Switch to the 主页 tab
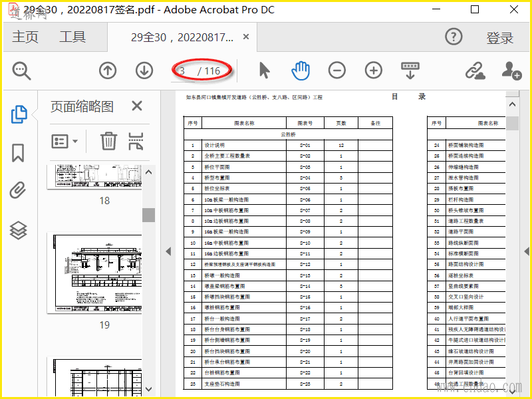The height and width of the screenshot is (399, 532). click(x=25, y=37)
